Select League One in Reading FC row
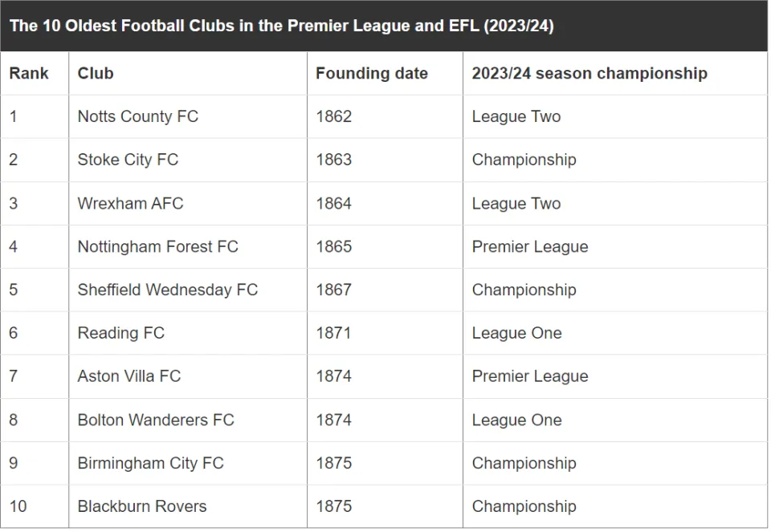The height and width of the screenshot is (532, 771). click(x=516, y=333)
